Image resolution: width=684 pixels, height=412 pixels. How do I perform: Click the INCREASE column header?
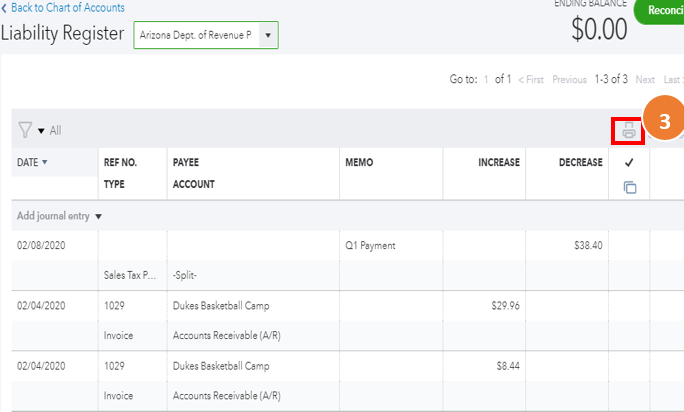[498, 162]
